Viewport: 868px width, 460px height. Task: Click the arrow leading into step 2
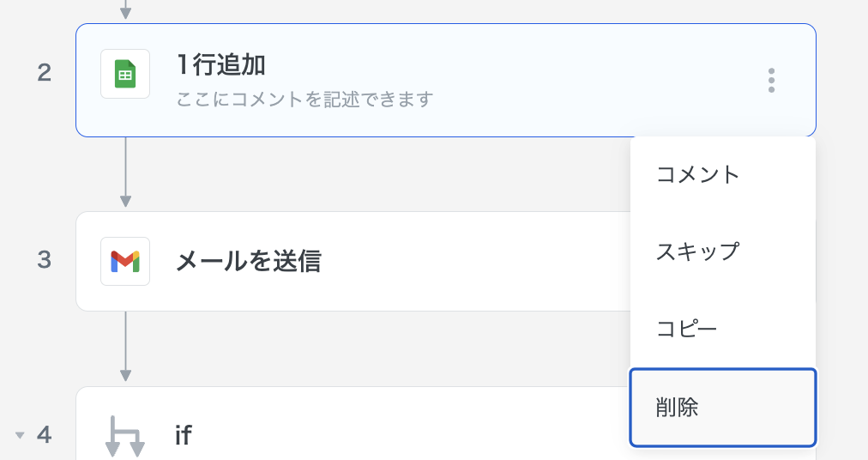[125, 10]
